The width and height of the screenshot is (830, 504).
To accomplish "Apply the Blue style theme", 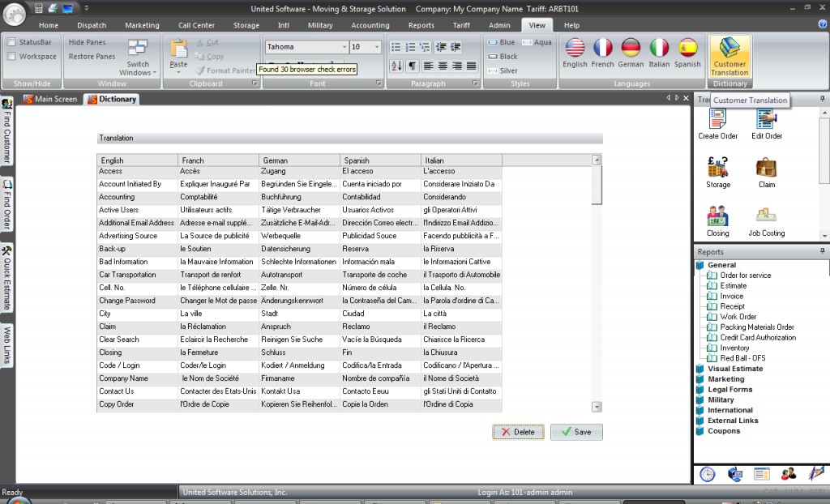I will pyautogui.click(x=501, y=42).
